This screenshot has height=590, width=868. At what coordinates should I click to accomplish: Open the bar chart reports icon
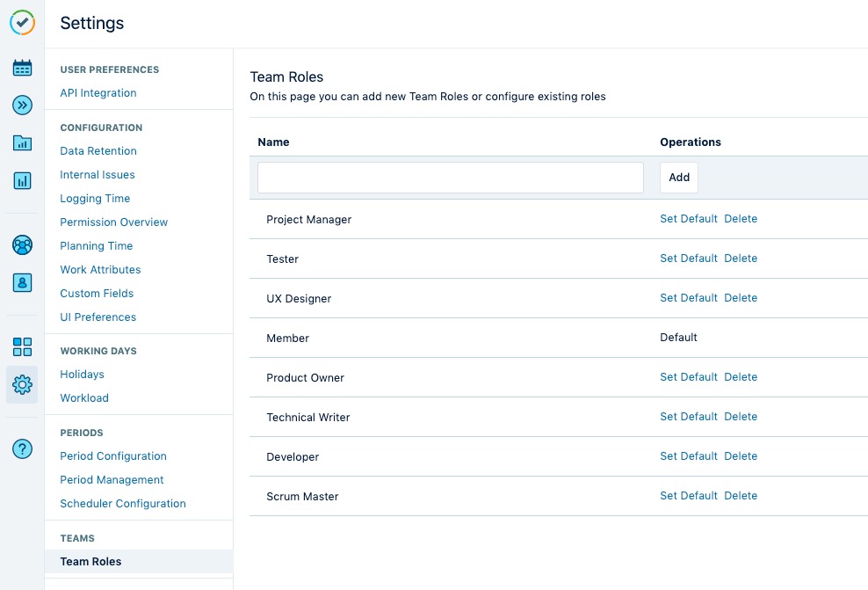(x=23, y=181)
